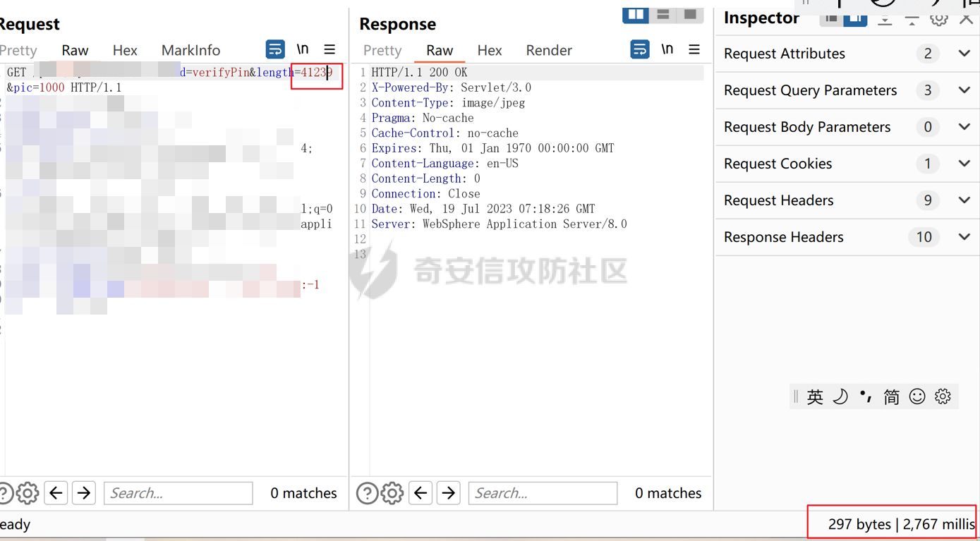Switch Request view to Pretty tab
The image size is (980, 541).
pos(18,50)
